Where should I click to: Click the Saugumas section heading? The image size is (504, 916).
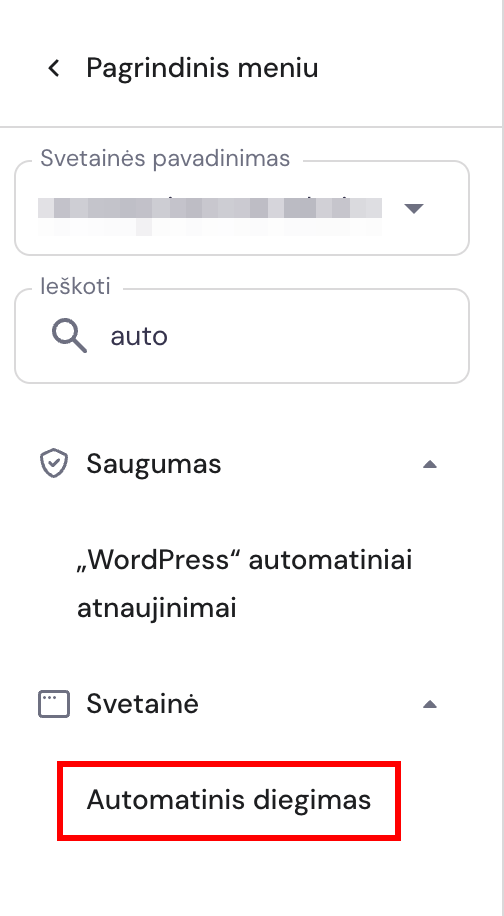[x=154, y=464]
